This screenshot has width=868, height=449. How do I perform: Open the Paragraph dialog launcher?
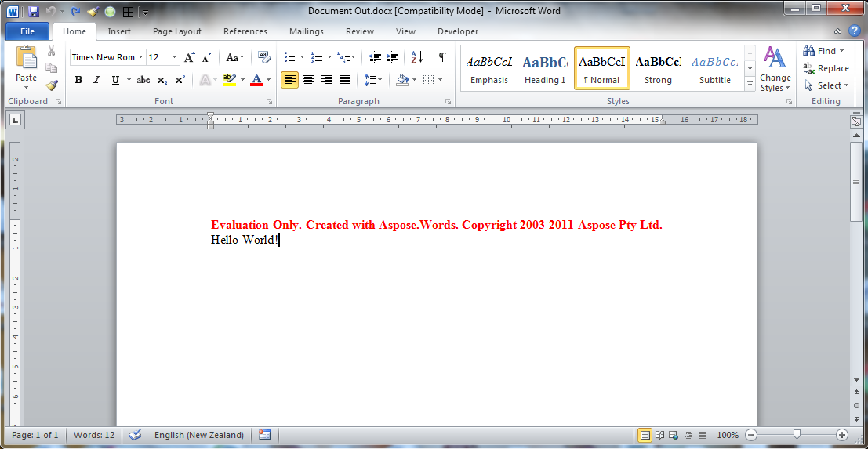pyautogui.click(x=447, y=102)
